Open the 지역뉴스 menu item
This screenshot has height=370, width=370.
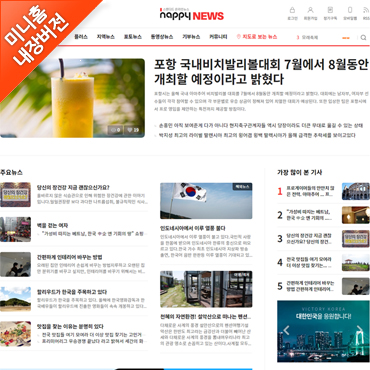[x=106, y=37]
